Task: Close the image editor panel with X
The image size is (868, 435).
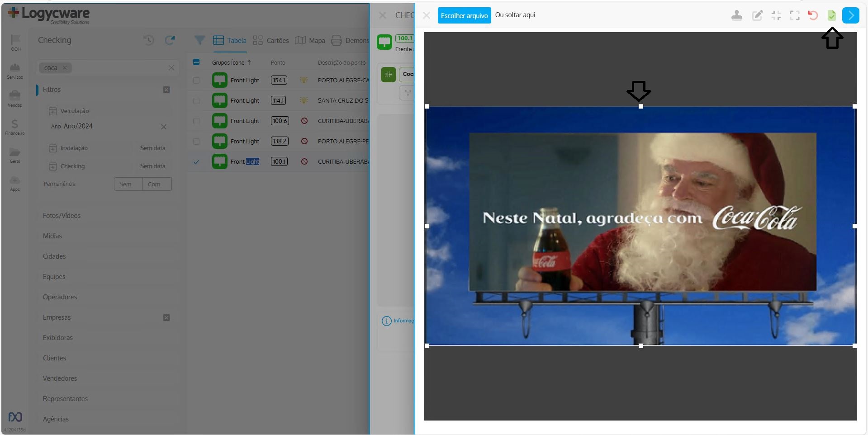Action: [x=427, y=15]
